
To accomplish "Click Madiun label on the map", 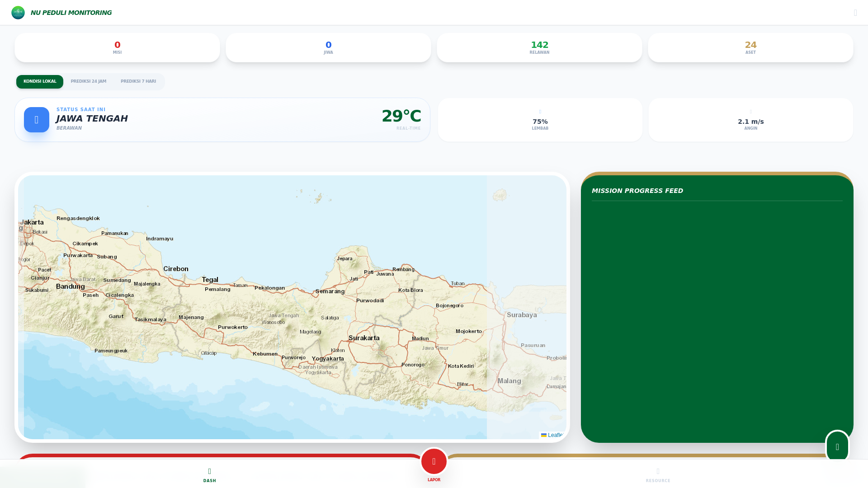I will pyautogui.click(x=420, y=338).
